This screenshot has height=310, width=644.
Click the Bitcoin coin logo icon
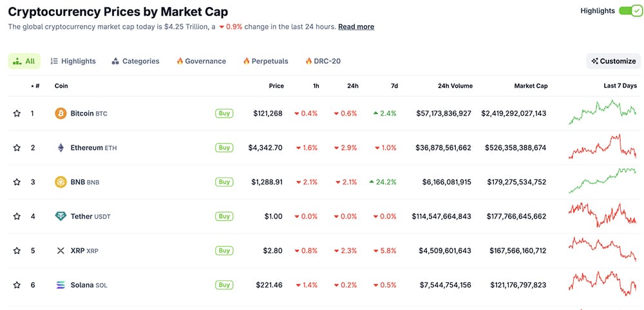pyautogui.click(x=61, y=113)
